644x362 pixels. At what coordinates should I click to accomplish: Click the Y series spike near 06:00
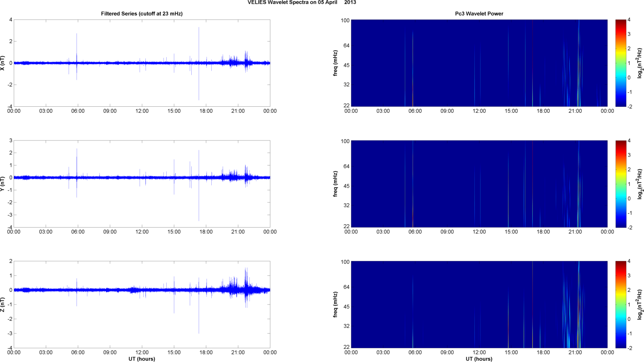pos(77,173)
